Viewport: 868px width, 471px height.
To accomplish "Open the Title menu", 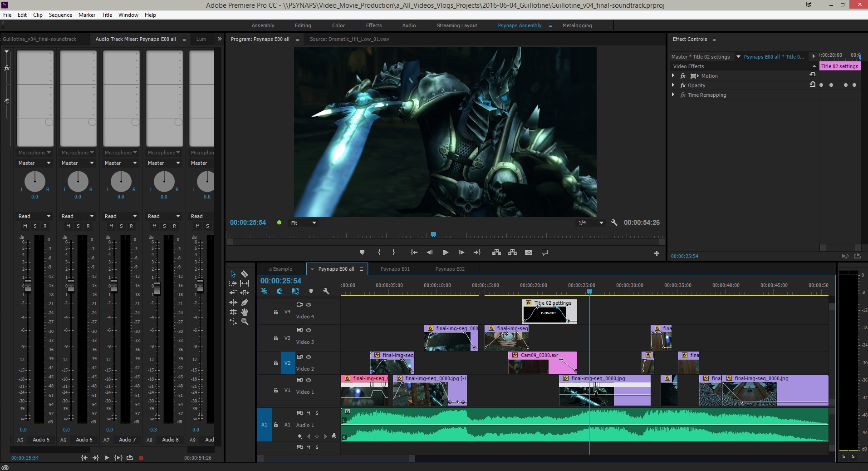I will (107, 15).
